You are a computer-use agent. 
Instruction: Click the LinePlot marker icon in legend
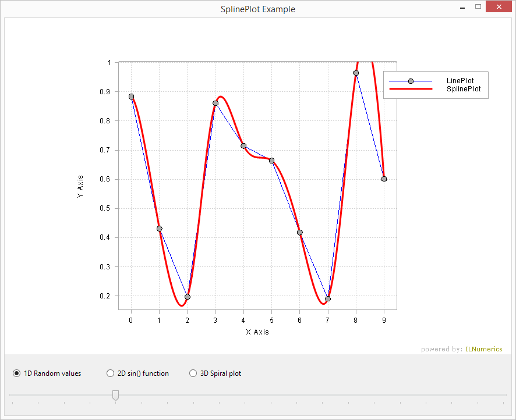[411, 81]
